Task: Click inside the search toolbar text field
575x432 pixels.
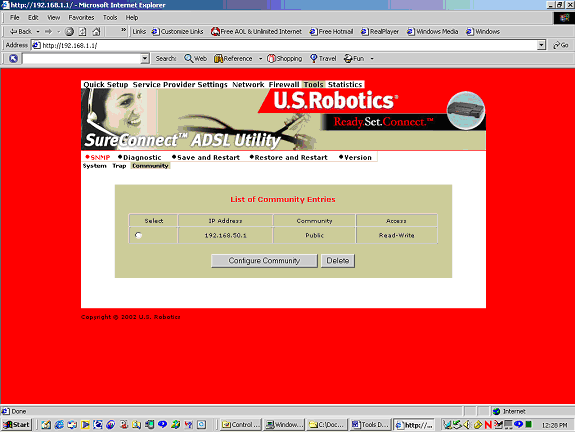Action: pos(82,58)
